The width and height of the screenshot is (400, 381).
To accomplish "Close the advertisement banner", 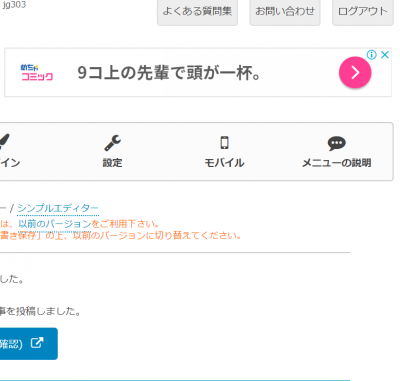I will point(385,55).
